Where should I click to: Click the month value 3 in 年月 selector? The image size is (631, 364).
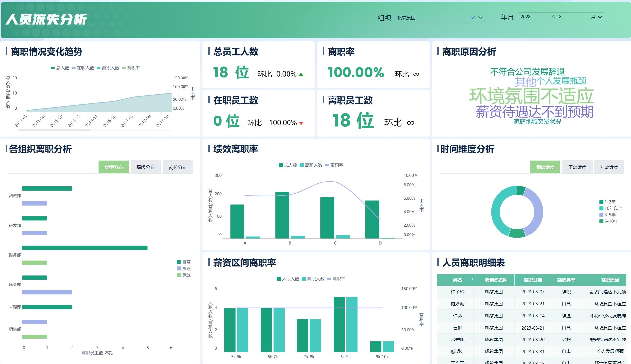click(560, 17)
